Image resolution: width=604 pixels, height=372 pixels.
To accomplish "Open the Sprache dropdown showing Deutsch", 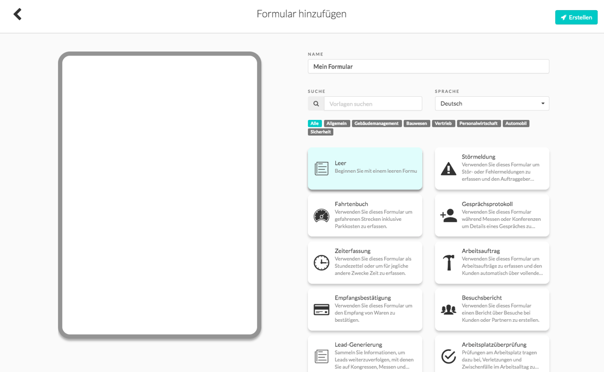I will [492, 104].
